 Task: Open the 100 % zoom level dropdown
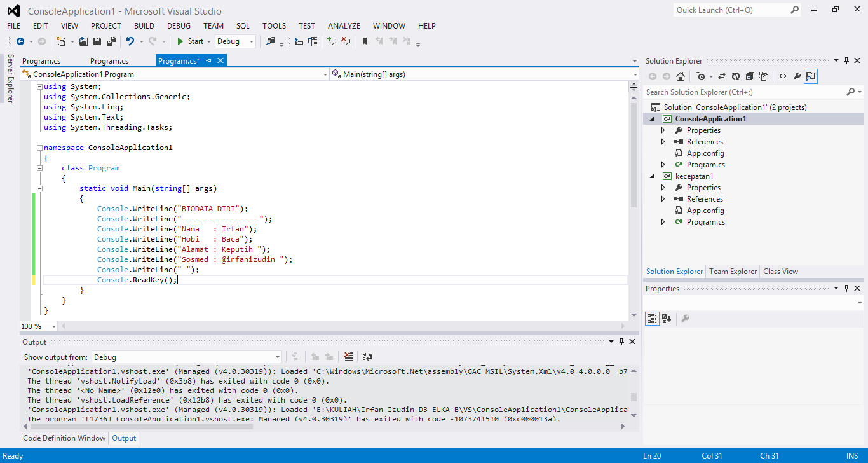53,326
